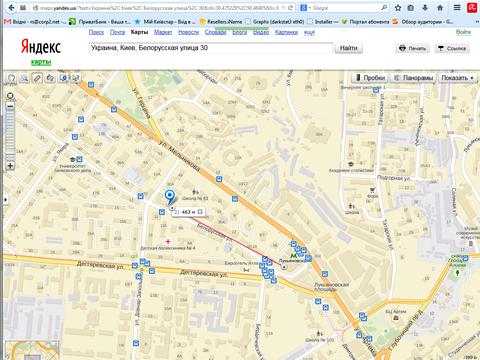Click the zoom out minus button
The height and width of the screenshot is (360, 480).
[10, 106]
